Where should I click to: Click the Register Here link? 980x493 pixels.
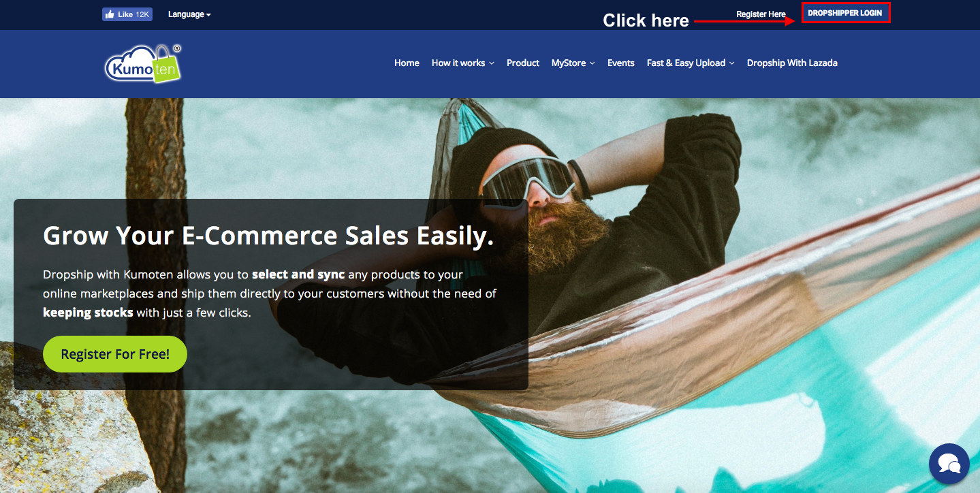(x=761, y=14)
